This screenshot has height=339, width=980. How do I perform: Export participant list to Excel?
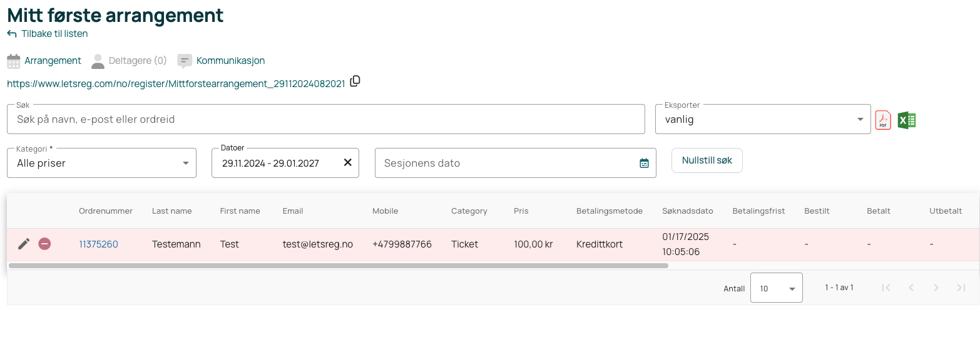coord(907,120)
